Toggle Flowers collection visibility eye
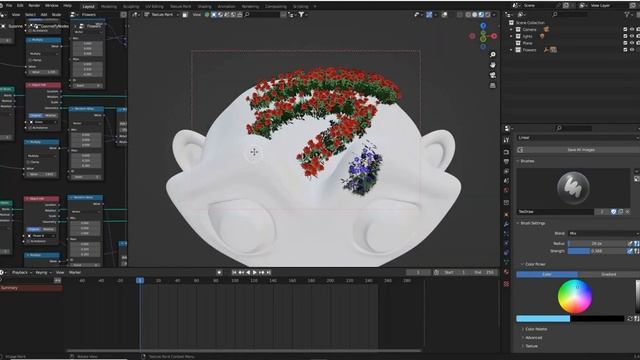Viewport: 640px width, 360px height. pos(632,50)
